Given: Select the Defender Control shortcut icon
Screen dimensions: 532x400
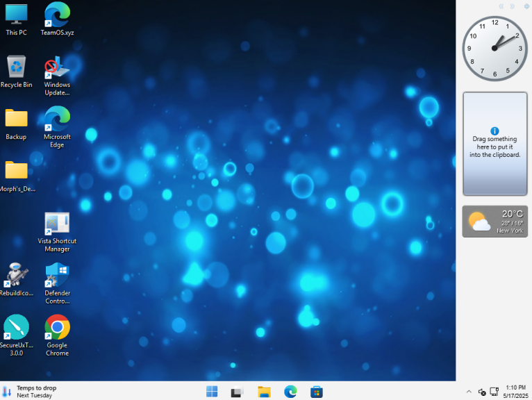Looking at the screenshot, I should (57, 283).
